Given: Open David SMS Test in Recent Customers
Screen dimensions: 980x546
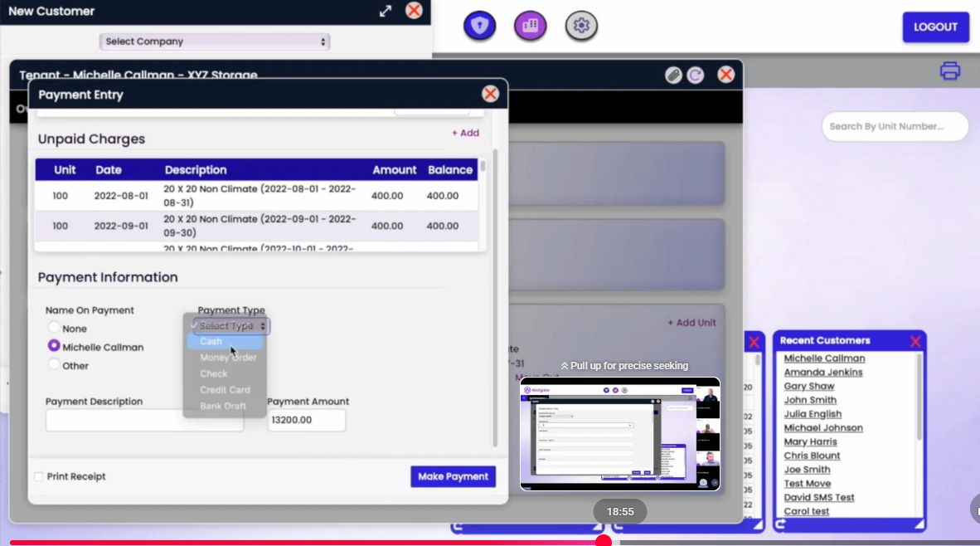Looking at the screenshot, I should coord(819,497).
